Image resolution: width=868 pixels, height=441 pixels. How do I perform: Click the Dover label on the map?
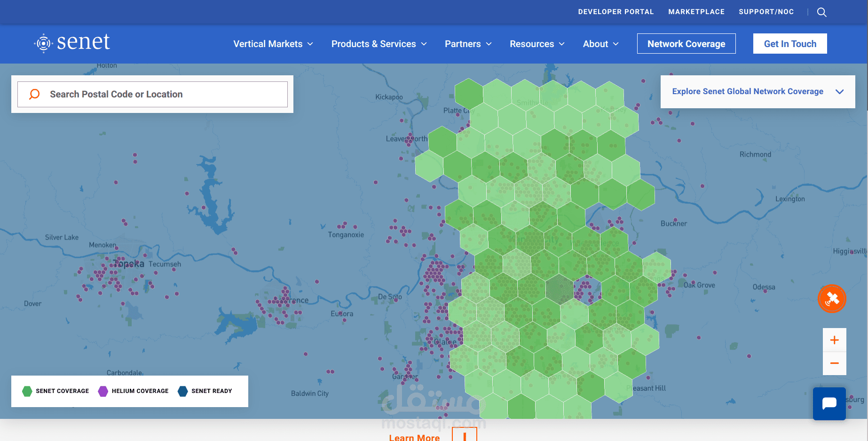coord(33,304)
